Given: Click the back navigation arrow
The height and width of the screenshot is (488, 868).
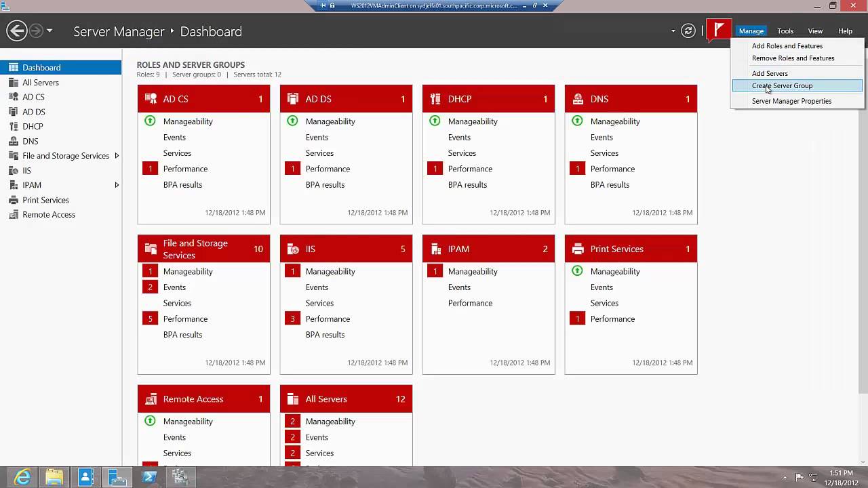Looking at the screenshot, I should 17,30.
